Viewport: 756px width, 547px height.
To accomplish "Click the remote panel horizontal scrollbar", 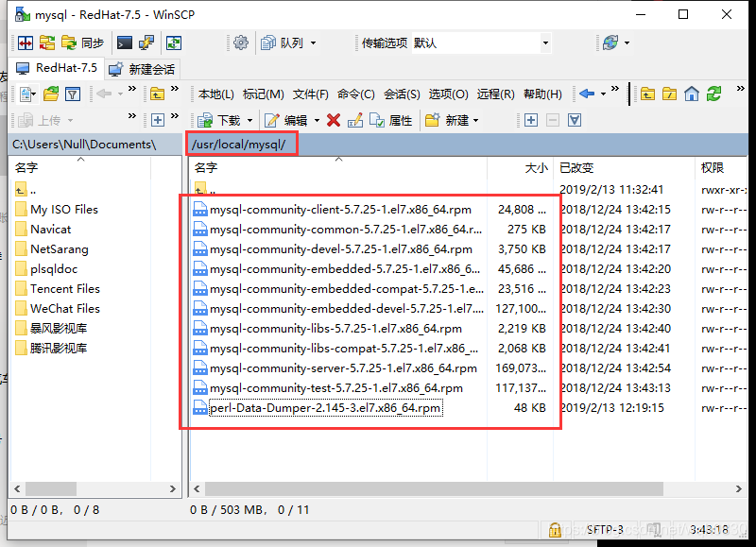I will 434,488.
